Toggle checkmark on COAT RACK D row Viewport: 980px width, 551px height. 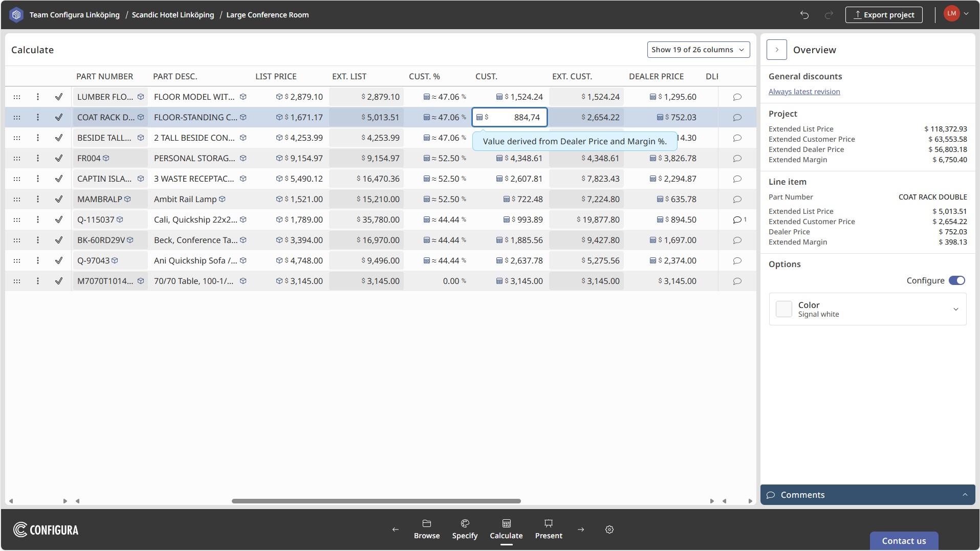(59, 117)
